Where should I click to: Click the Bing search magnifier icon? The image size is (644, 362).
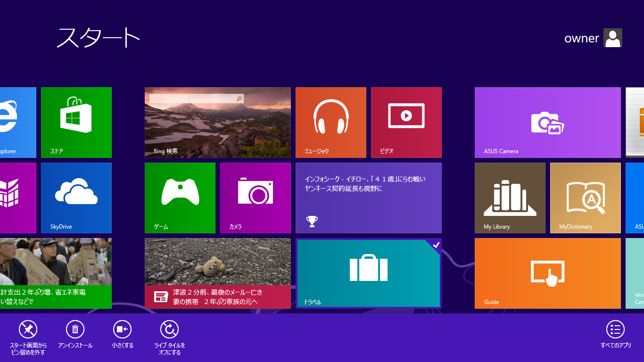(x=239, y=99)
